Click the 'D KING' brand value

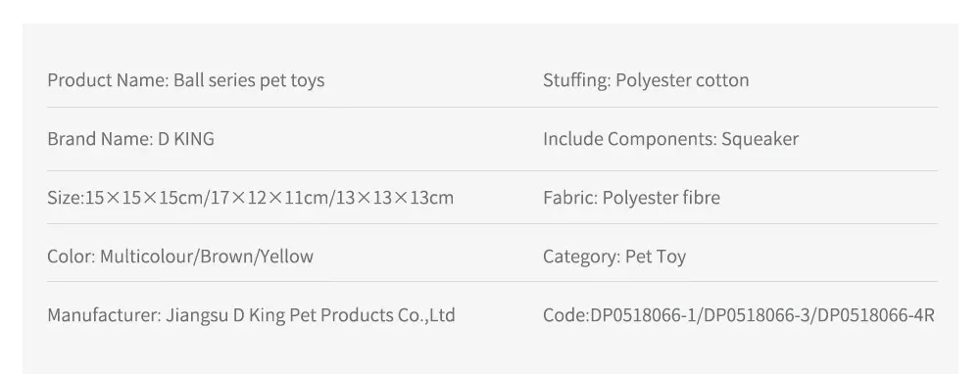tap(185, 139)
